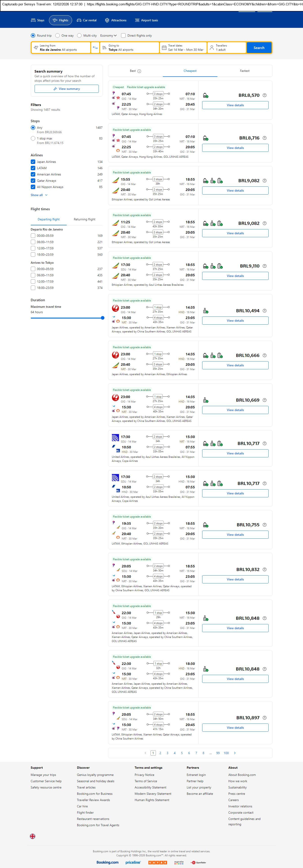Viewport: 303px width, 868px height.
Task: Enable Direct flights only checkbox
Action: [x=123, y=35]
